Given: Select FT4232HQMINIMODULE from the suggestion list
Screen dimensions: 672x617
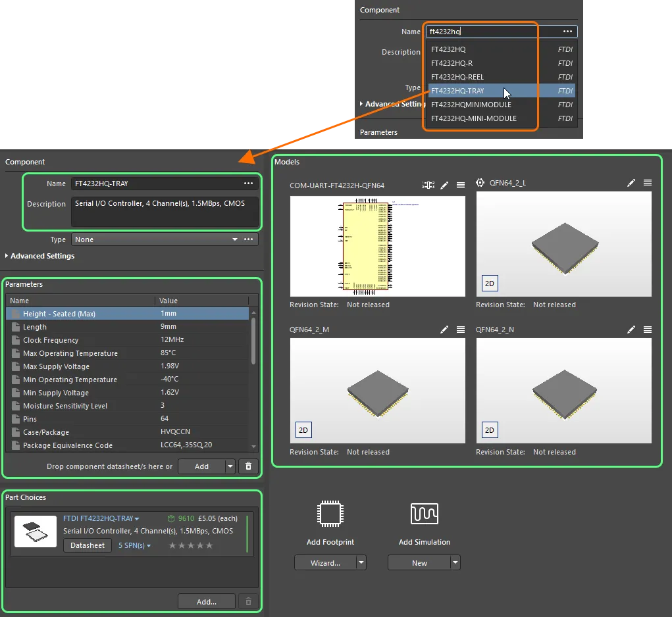Looking at the screenshot, I should tap(471, 105).
